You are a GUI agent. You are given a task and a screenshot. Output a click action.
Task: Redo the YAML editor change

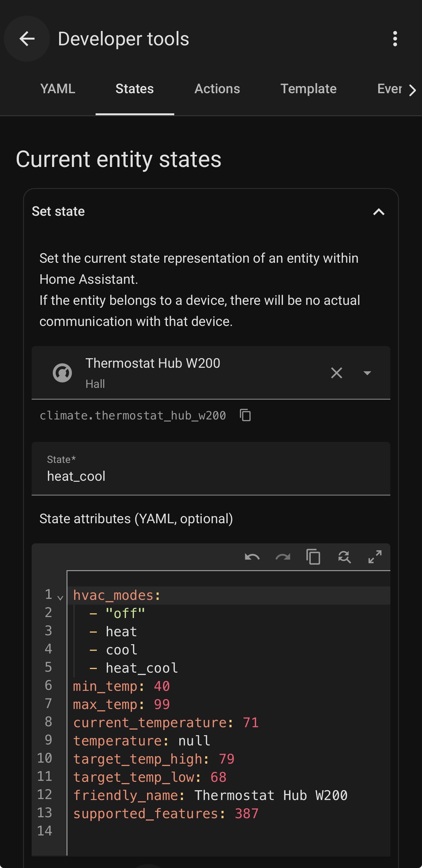[283, 557]
